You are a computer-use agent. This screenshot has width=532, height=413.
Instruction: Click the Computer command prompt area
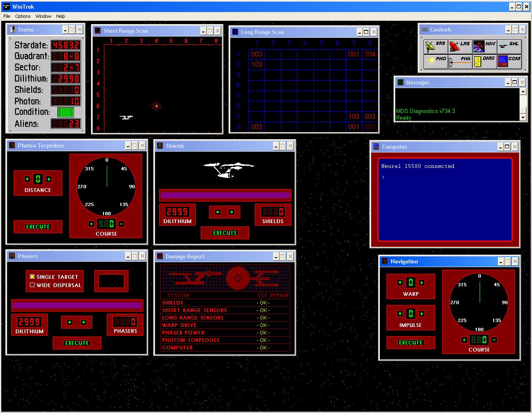tap(445, 199)
